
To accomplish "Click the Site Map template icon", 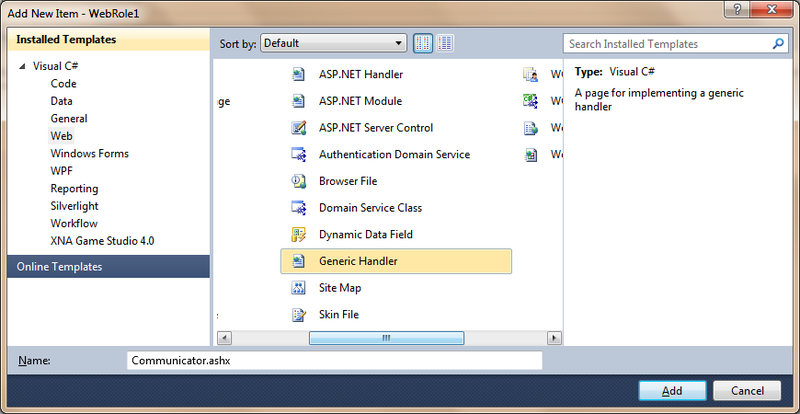I will [x=298, y=288].
